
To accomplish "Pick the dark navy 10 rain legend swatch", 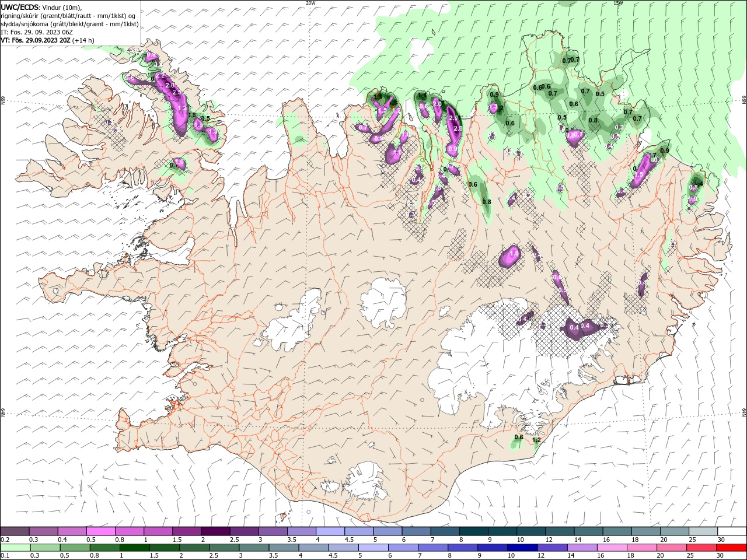I will click(522, 548).
